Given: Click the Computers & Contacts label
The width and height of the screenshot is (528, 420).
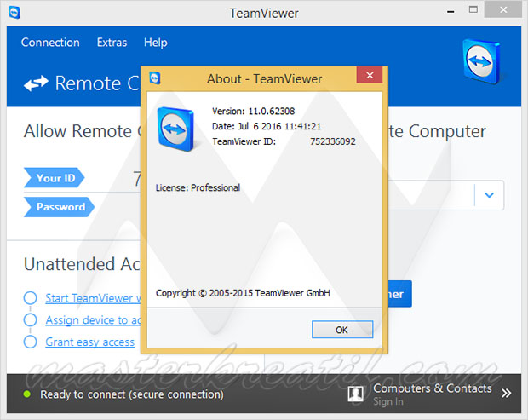Looking at the screenshot, I should coord(433,388).
